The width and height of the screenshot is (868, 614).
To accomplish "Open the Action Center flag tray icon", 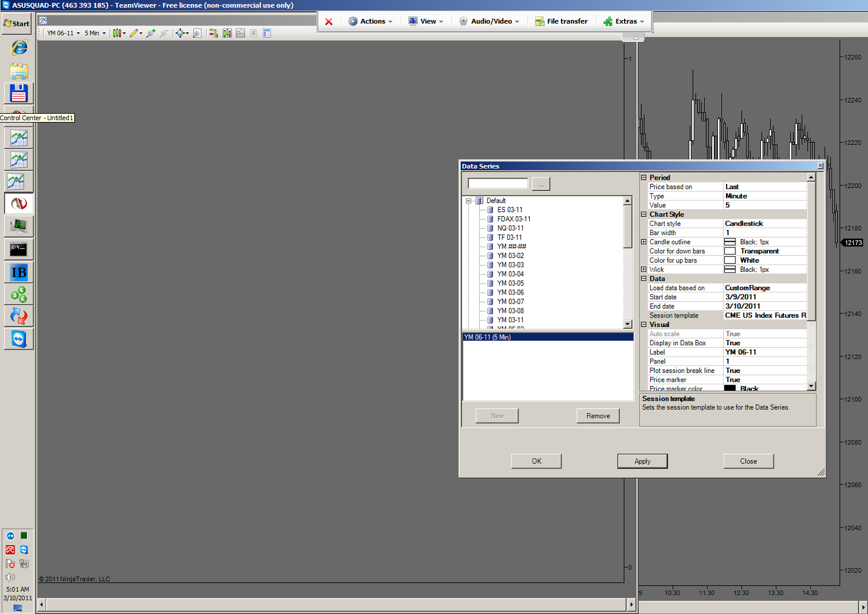I will 11,564.
